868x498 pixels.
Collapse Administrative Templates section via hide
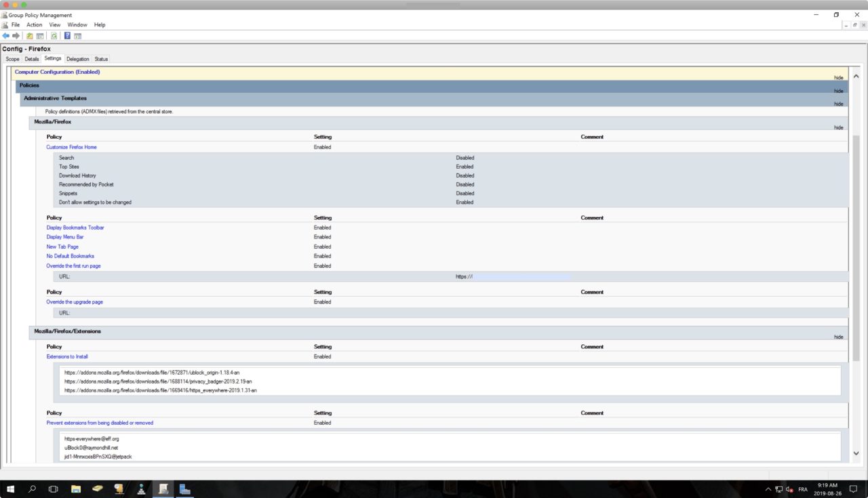coord(839,104)
